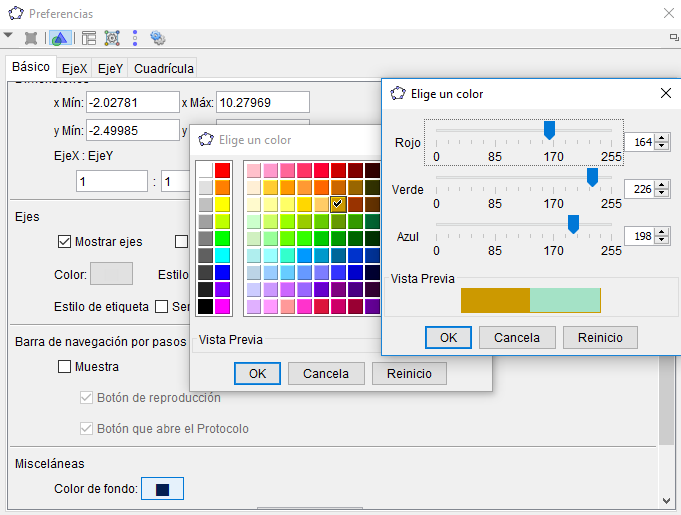Select the Graphics view preferences icon
This screenshot has height=515, width=681.
point(60,38)
